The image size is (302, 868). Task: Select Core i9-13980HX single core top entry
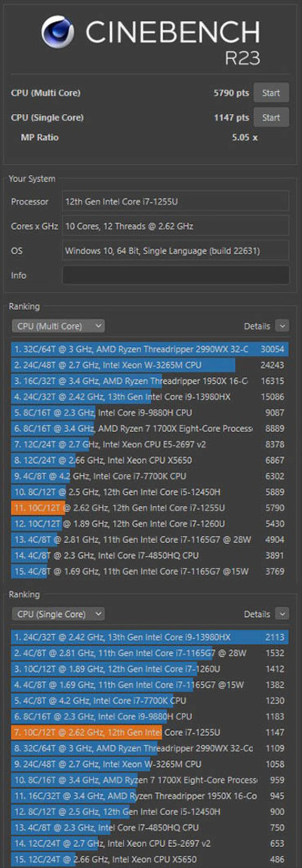coord(150,637)
